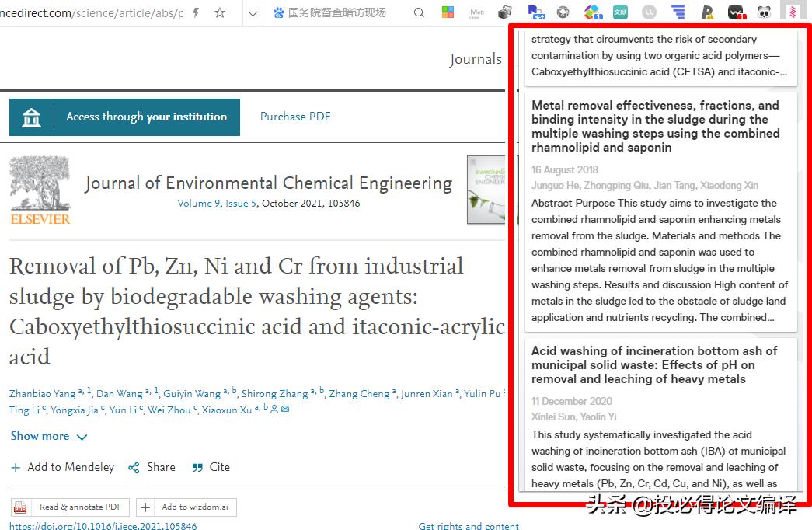The height and width of the screenshot is (530, 812).
Task: Open the address bar chevron dropdown
Action: coord(252,13)
